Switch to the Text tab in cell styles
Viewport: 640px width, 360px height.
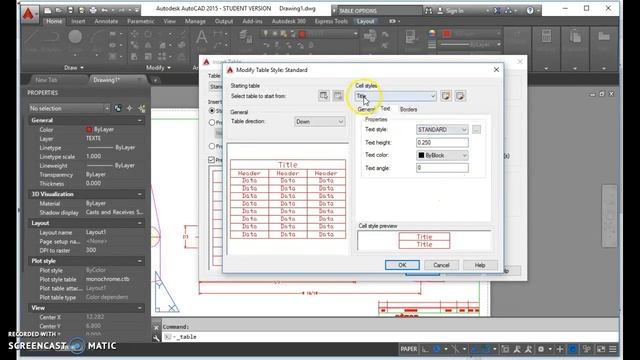click(385, 109)
